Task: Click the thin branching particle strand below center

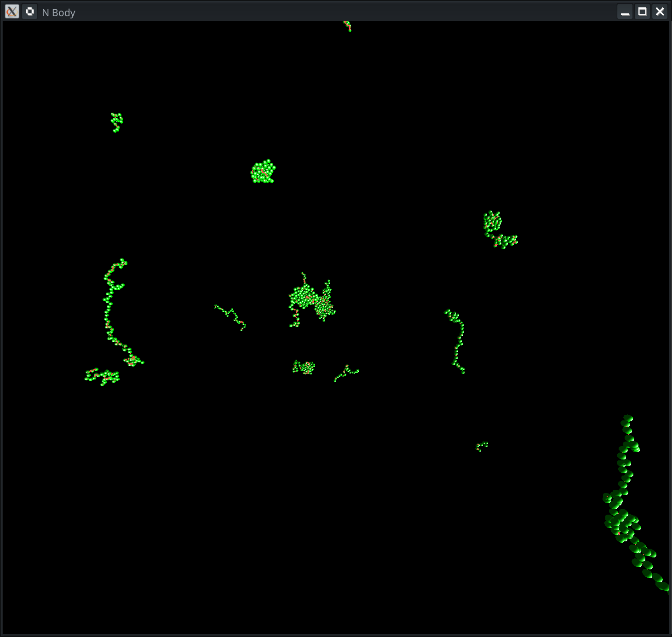Action: [347, 372]
